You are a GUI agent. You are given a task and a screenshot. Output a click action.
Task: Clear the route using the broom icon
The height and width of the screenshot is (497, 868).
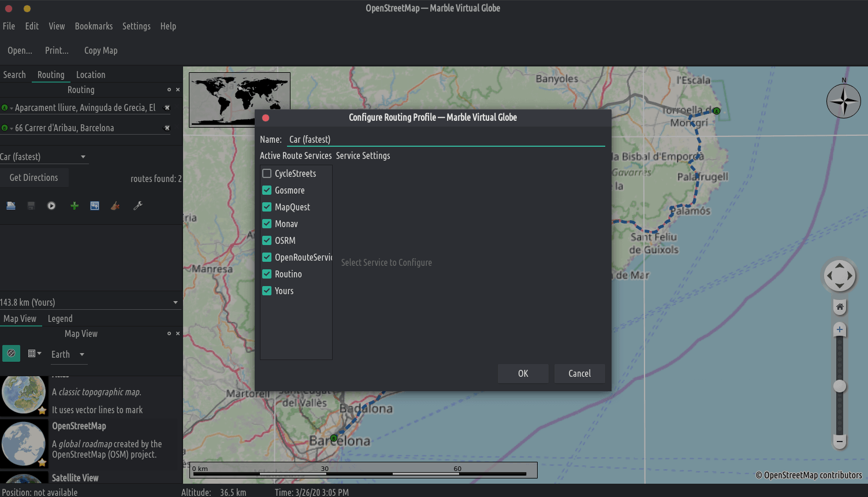click(x=116, y=206)
